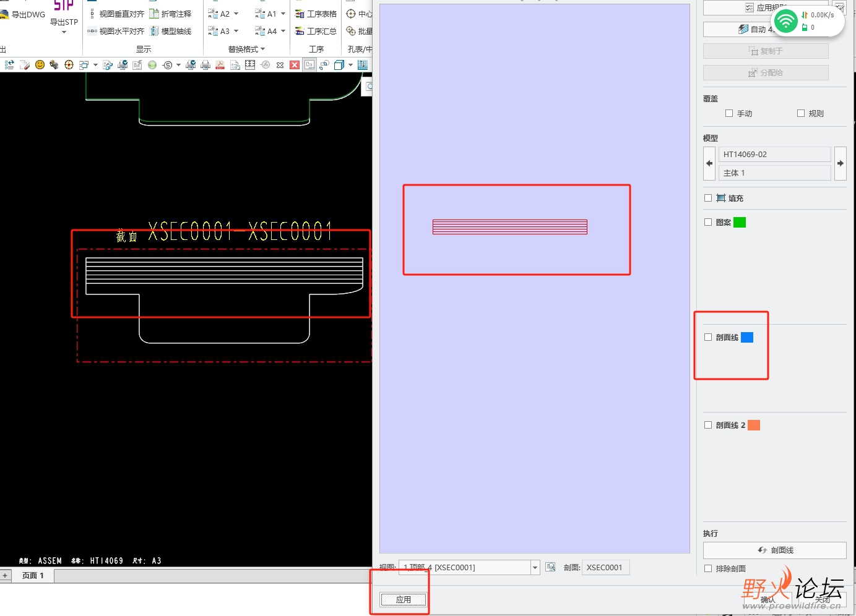Click the orange 剖面线 2 color swatch
This screenshot has width=856, height=616.
pyautogui.click(x=754, y=425)
